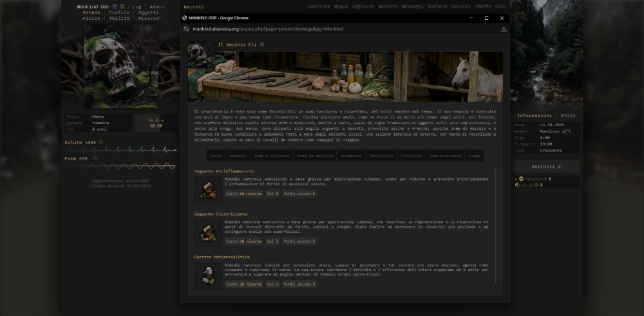Switch to the Fisico character tab
The height and width of the screenshot is (316, 644).
click(x=91, y=19)
